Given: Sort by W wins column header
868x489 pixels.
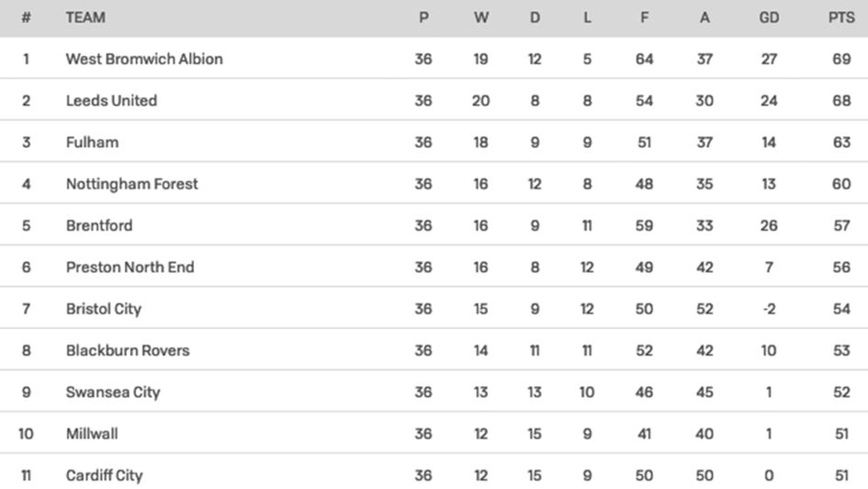Looking at the screenshot, I should tap(481, 17).
